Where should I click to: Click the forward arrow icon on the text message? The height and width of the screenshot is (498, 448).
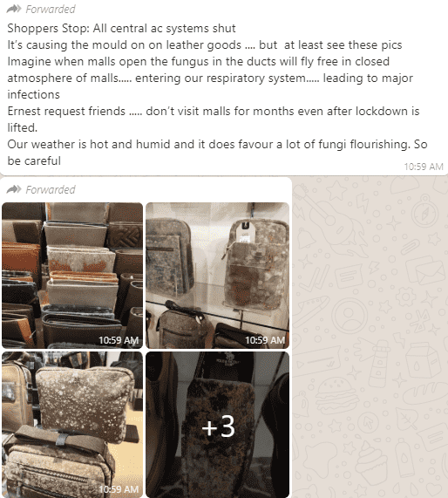click(x=14, y=9)
